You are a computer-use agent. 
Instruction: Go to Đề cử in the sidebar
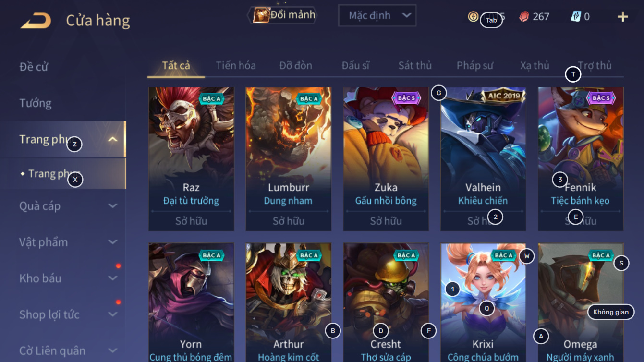click(34, 67)
